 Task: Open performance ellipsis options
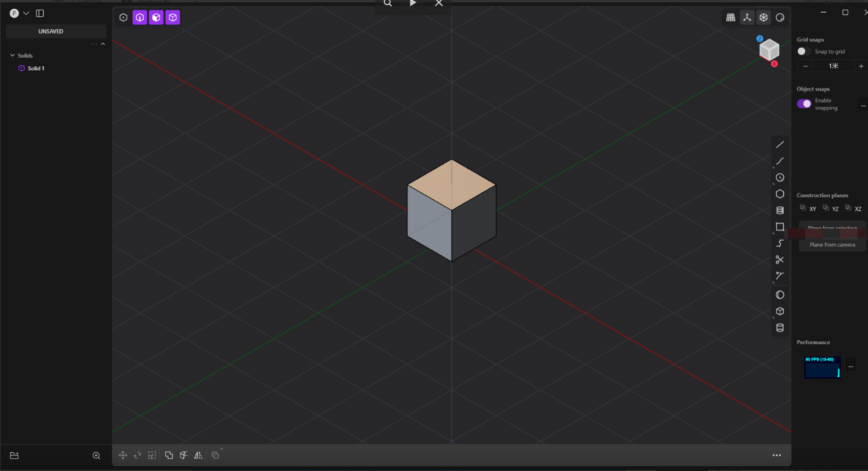851,365
